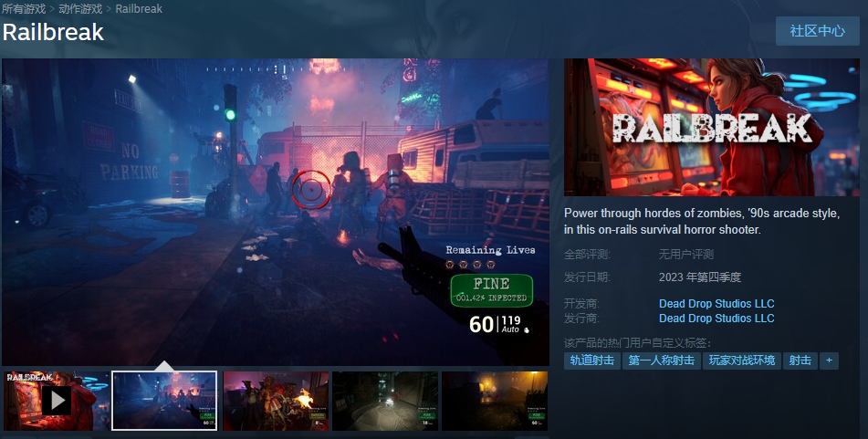Click the 全部评测 label
Image resolution: width=868 pixels, height=439 pixels.
click(587, 255)
